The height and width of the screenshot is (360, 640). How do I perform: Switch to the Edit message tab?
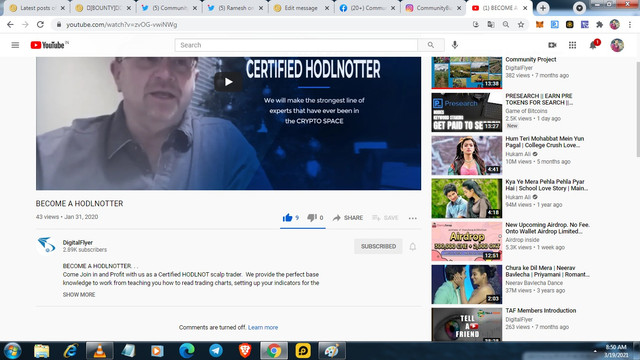pos(301,8)
